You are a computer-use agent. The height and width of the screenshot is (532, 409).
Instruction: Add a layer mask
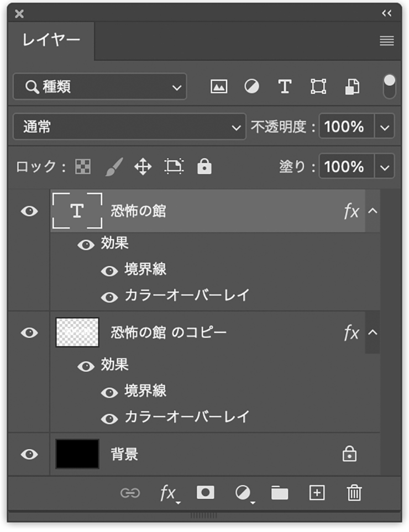206,493
